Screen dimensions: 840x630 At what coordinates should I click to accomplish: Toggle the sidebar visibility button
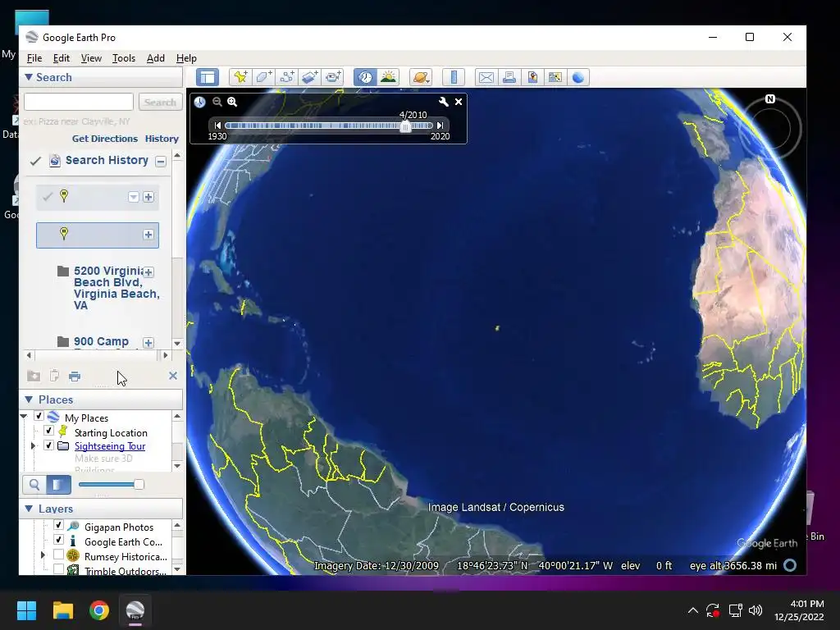point(208,77)
